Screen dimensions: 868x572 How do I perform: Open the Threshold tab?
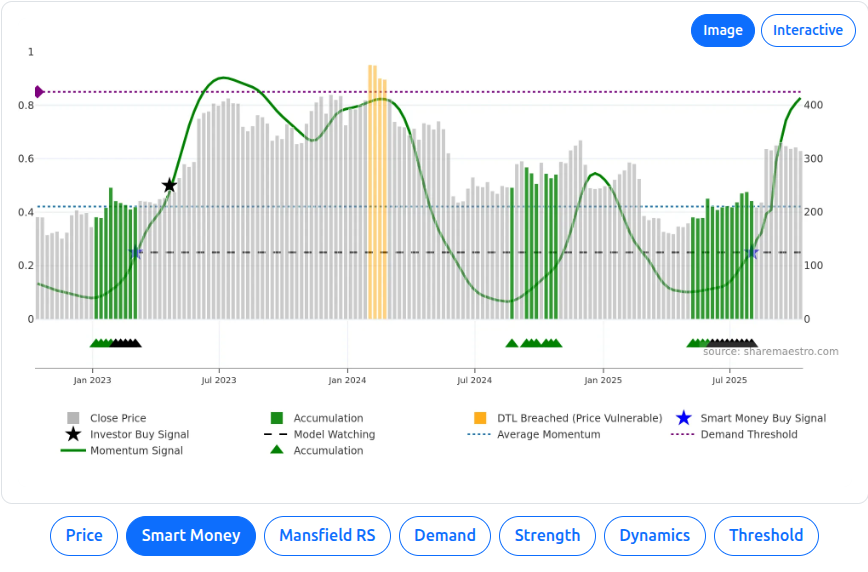tap(766, 535)
